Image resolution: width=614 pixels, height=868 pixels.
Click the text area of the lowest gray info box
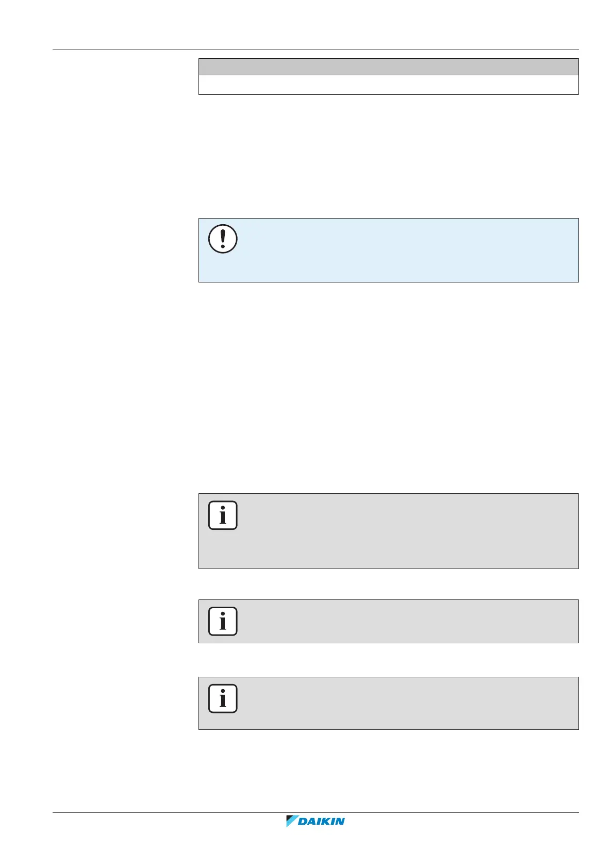pyautogui.click(x=402, y=703)
